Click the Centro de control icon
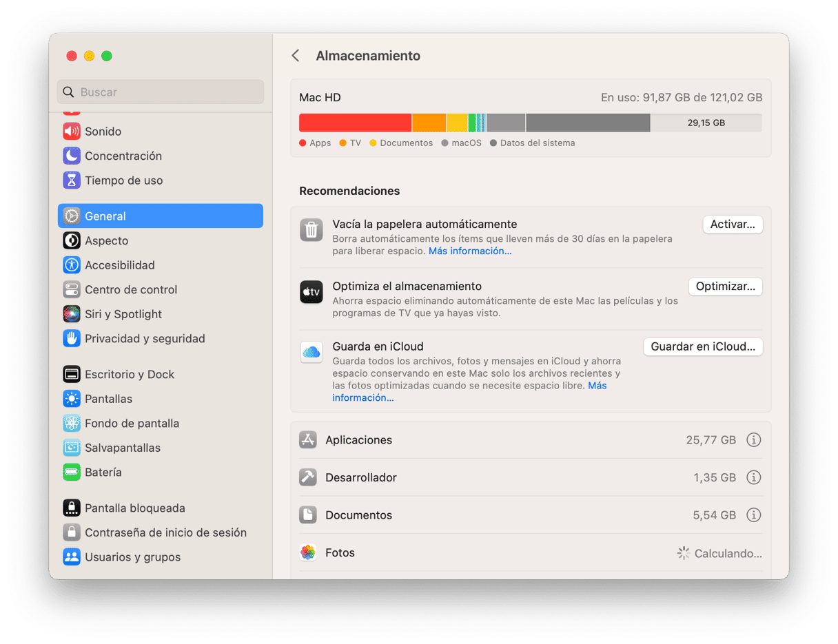 pyautogui.click(x=72, y=289)
